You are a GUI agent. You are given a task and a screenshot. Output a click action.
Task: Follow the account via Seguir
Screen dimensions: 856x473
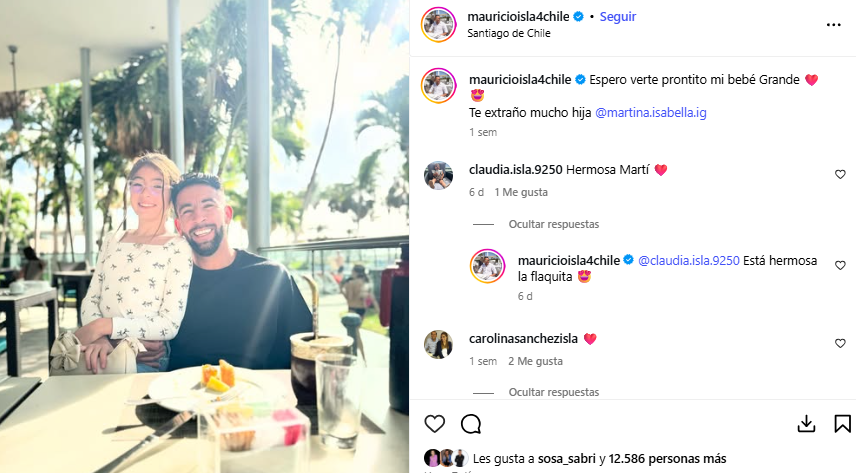tap(618, 17)
